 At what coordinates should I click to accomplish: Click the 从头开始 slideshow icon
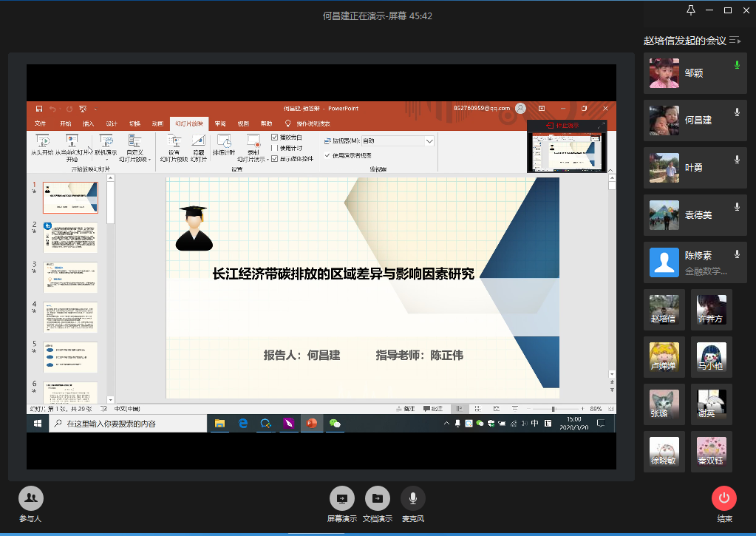42,140
